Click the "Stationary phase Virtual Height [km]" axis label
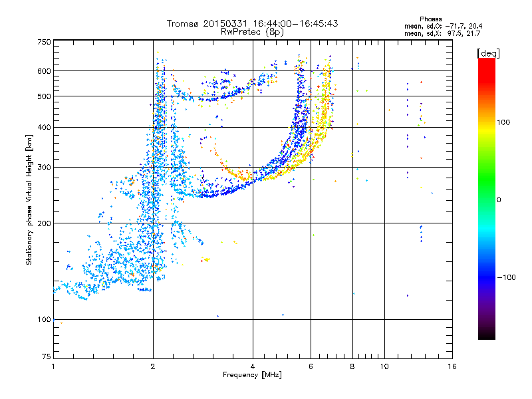The width and height of the screenshot is (532, 399). point(29,200)
